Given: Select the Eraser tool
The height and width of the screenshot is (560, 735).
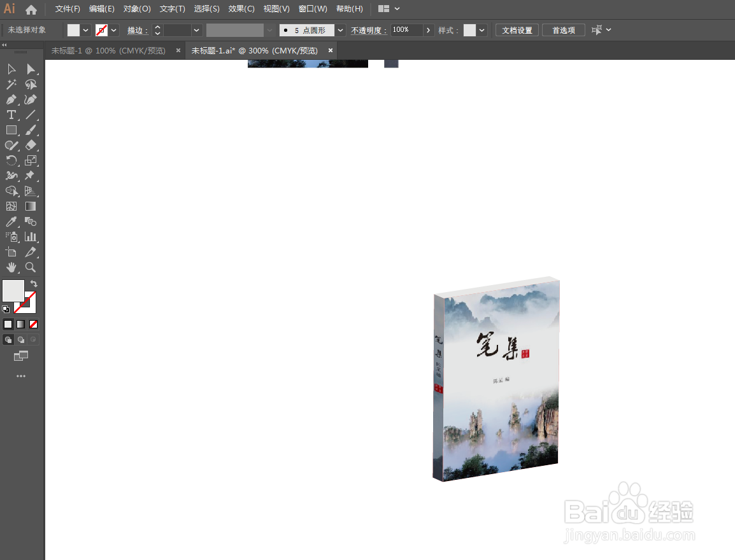Looking at the screenshot, I should tap(31, 145).
